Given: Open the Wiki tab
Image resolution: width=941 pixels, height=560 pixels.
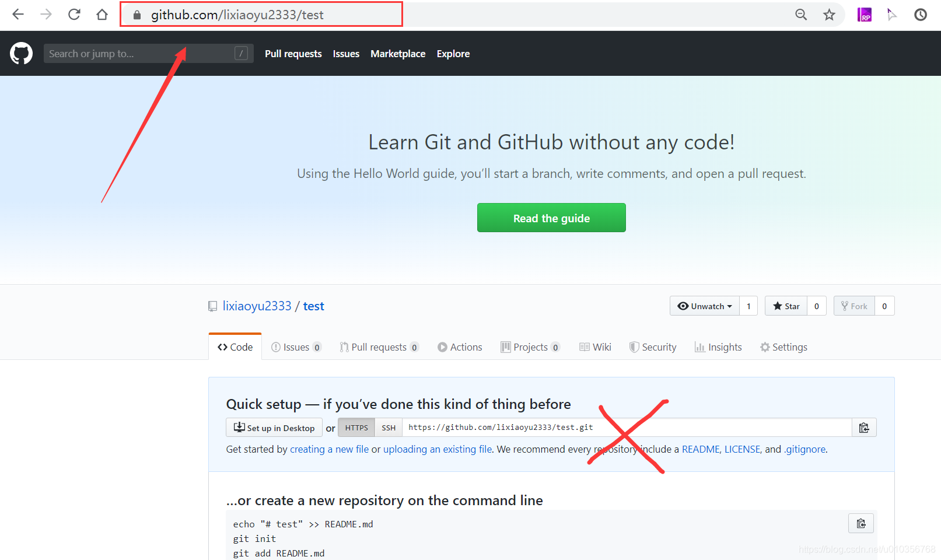Looking at the screenshot, I should (595, 347).
